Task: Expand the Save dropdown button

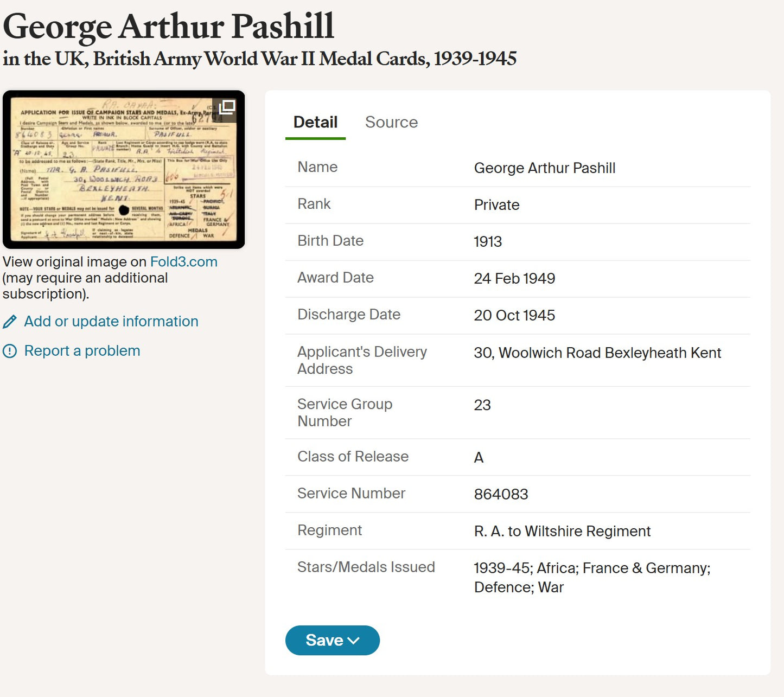Action: pos(333,641)
